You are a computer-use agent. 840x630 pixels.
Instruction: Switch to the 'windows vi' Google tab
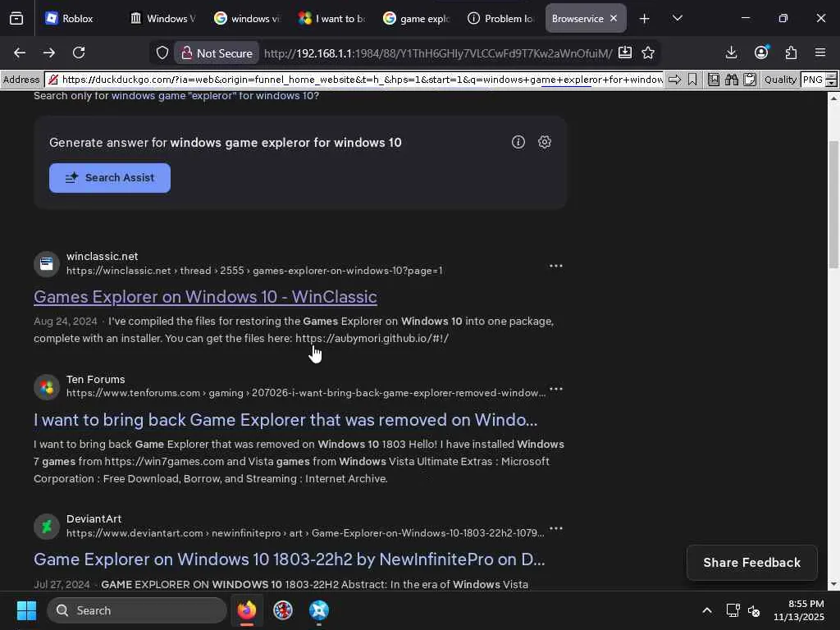pos(247,19)
